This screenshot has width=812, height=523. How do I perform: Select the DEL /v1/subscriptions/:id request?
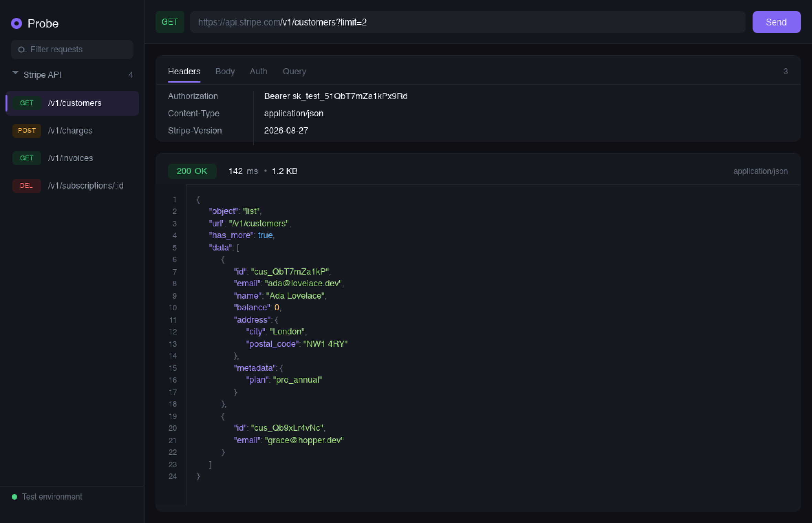pos(72,186)
